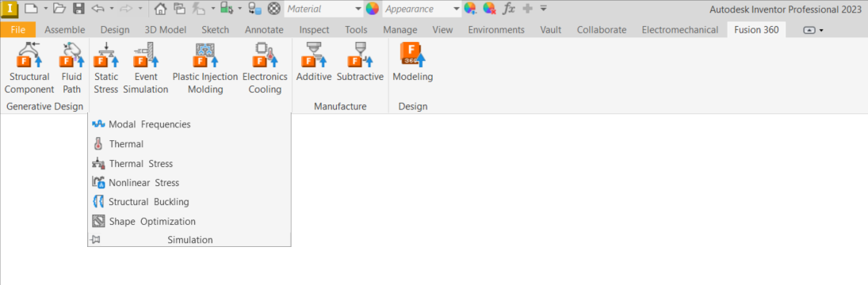868x285 pixels.
Task: Switch to the Assemble tab
Action: pyautogui.click(x=65, y=30)
